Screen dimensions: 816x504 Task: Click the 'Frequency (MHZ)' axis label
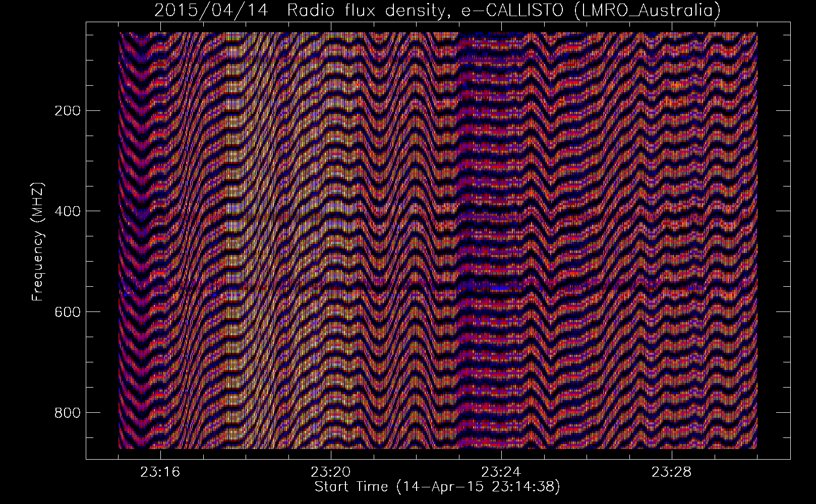coord(38,241)
